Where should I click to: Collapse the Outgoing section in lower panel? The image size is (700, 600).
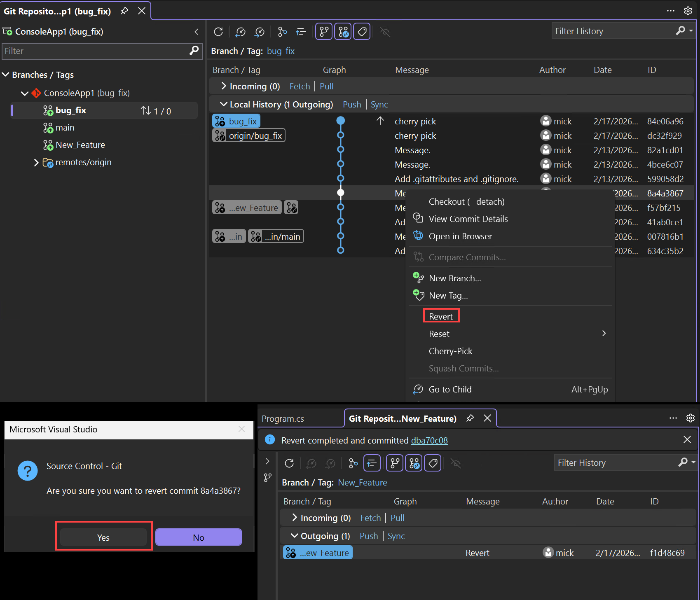click(295, 536)
